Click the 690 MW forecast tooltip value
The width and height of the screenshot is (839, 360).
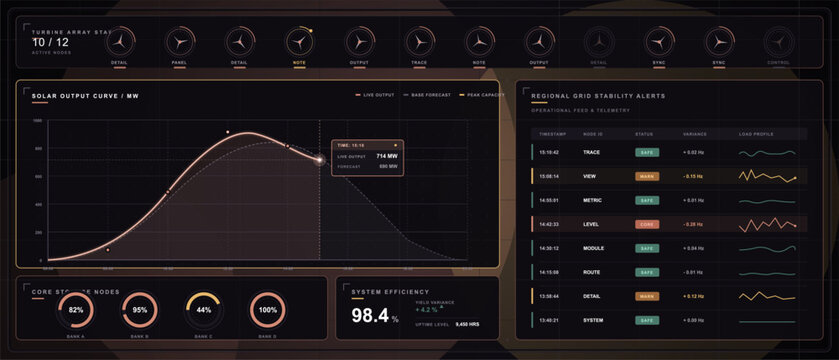(388, 167)
